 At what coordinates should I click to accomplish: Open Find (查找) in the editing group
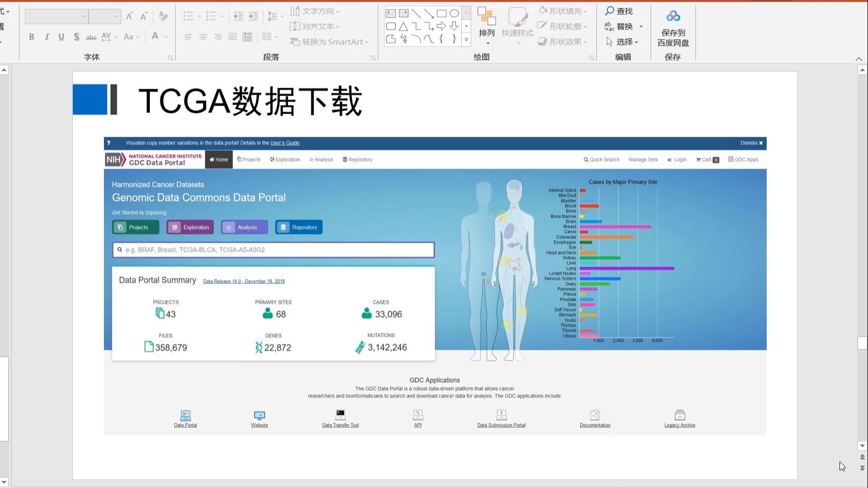tap(619, 11)
